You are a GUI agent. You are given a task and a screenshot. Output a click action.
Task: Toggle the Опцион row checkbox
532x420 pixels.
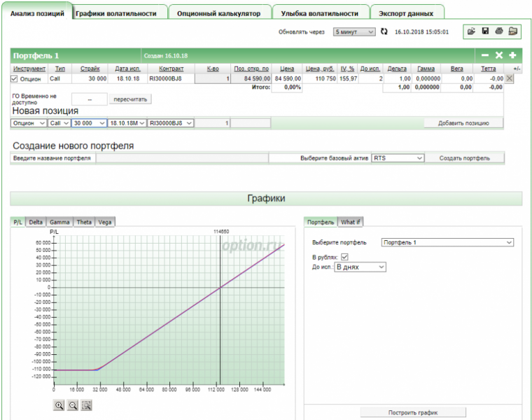pos(14,78)
